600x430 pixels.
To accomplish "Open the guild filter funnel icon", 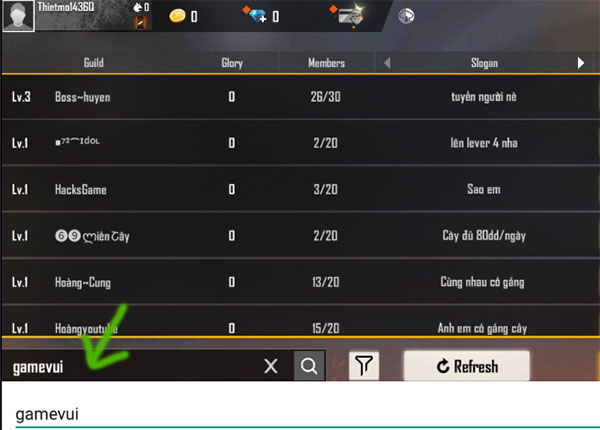I will pos(364,366).
